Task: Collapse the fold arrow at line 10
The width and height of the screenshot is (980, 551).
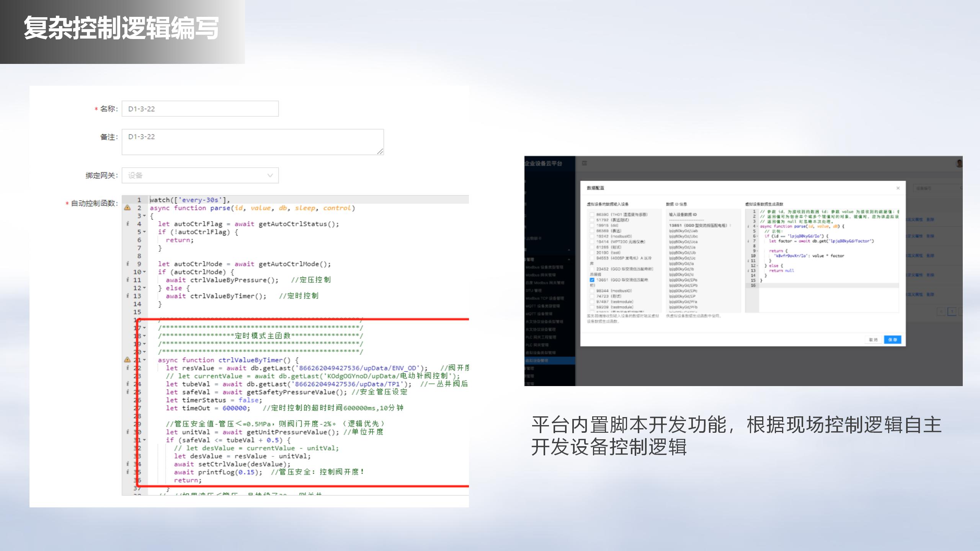Action: [144, 272]
